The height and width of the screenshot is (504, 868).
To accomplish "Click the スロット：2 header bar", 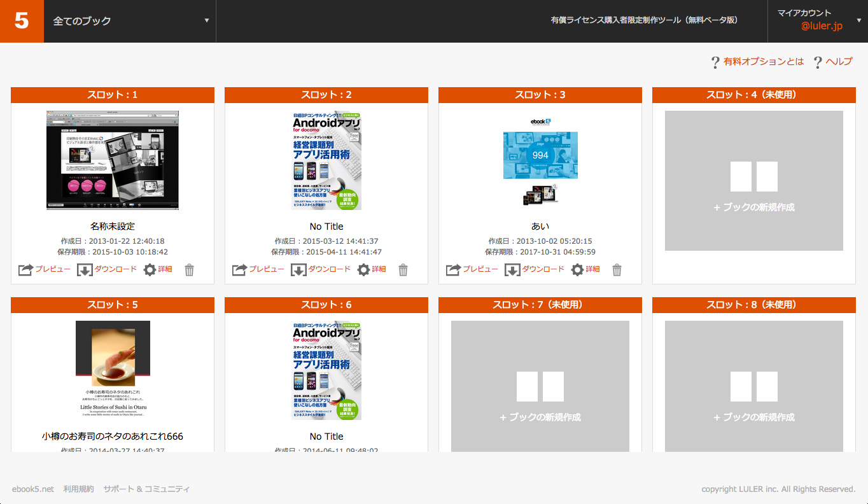I will pyautogui.click(x=326, y=95).
